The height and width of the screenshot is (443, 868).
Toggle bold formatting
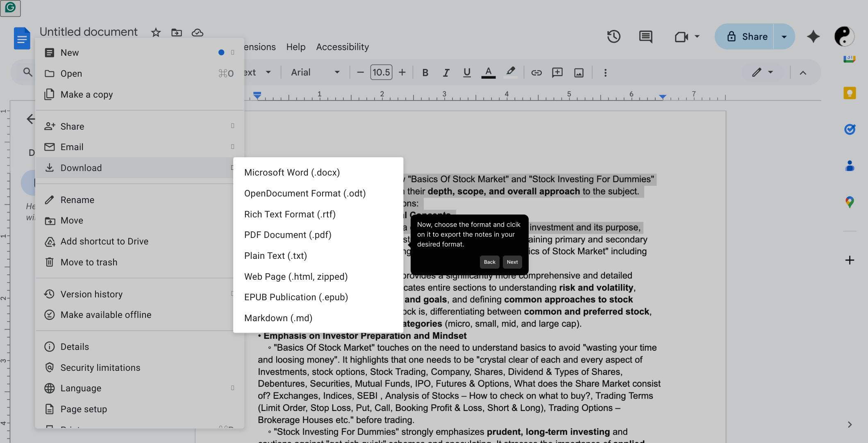(425, 73)
